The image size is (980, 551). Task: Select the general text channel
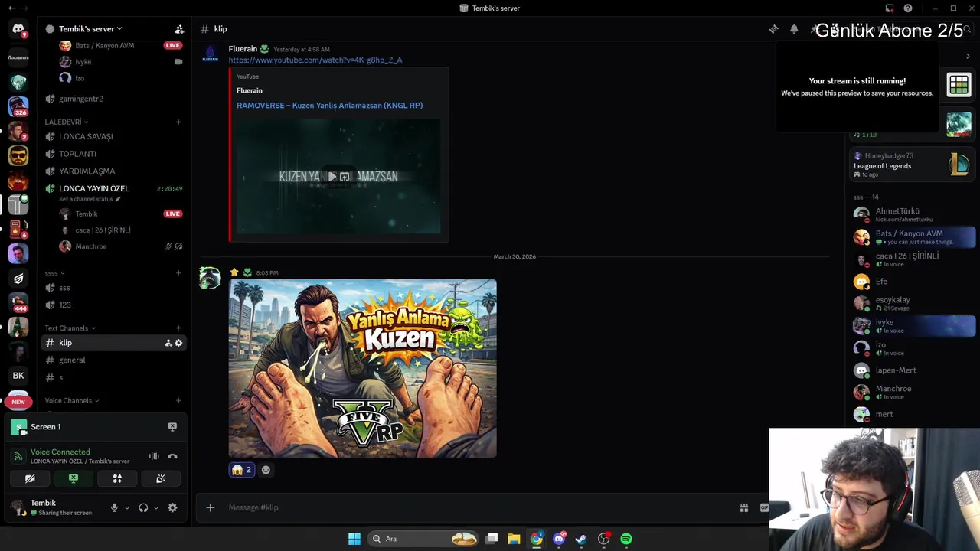(113, 360)
